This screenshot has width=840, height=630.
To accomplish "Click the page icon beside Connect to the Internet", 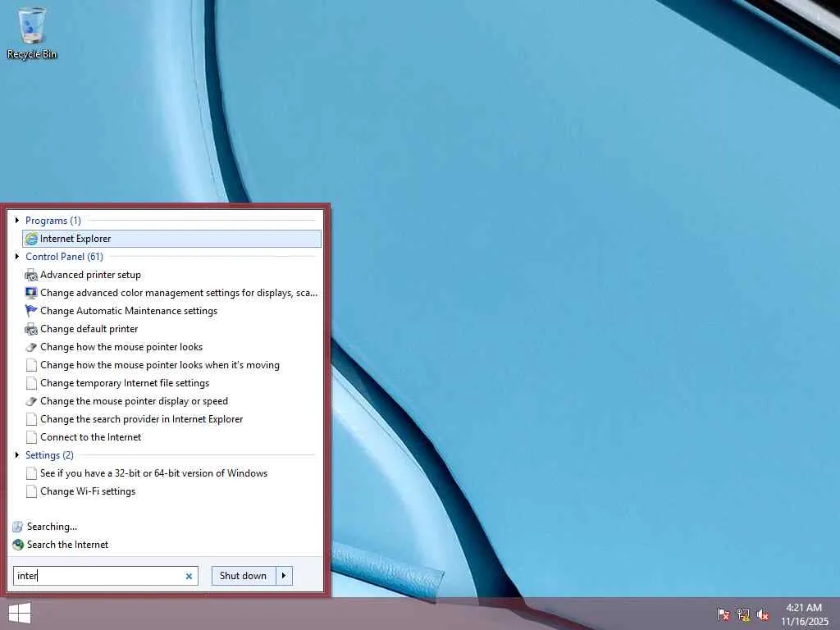I will (x=31, y=437).
